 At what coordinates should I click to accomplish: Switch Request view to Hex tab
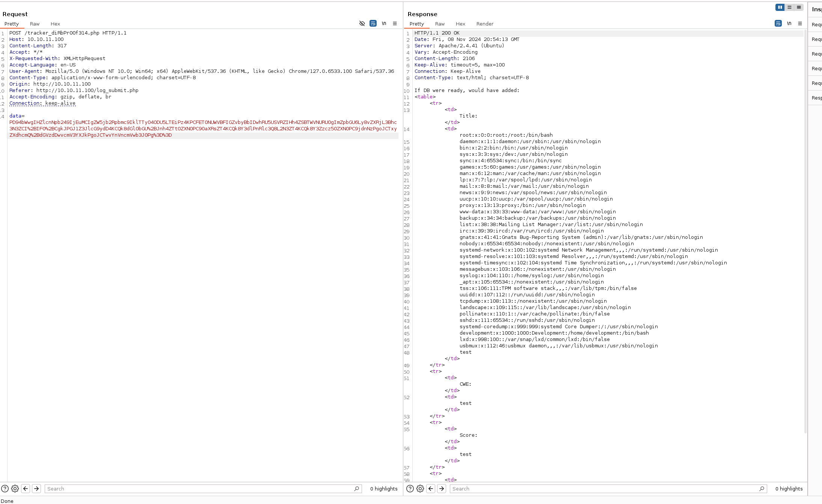pyautogui.click(x=55, y=24)
